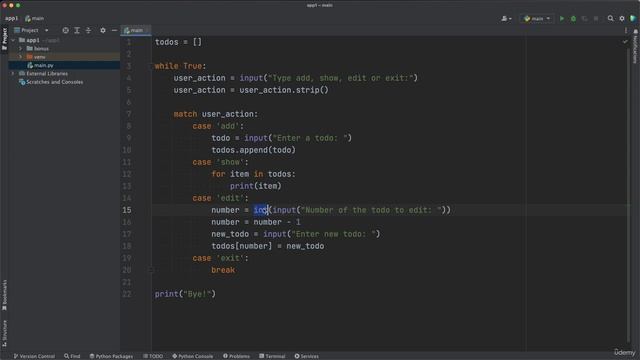Image resolution: width=640 pixels, height=360 pixels.
Task: Click editor tabs more options icon
Action: click(626, 30)
